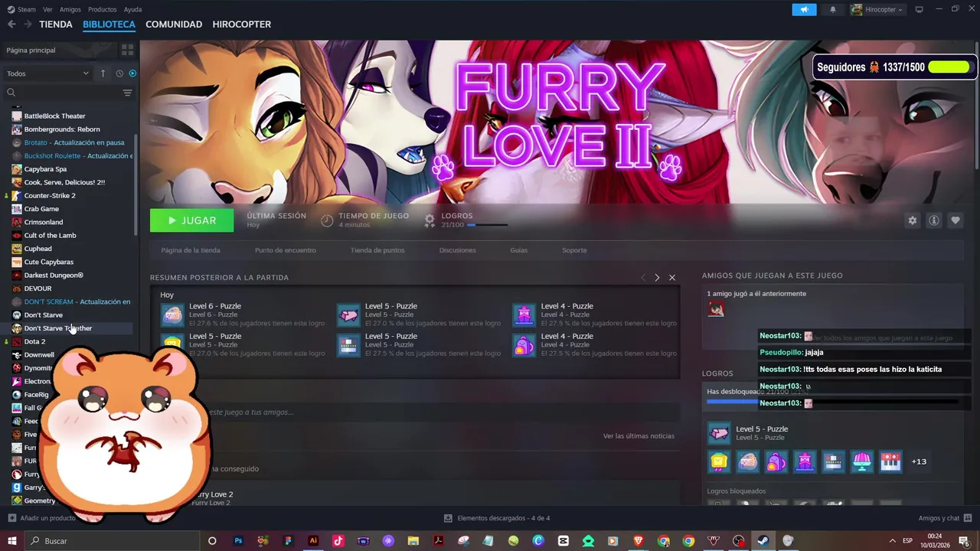Show +13 more unlocked achievements

click(x=920, y=461)
